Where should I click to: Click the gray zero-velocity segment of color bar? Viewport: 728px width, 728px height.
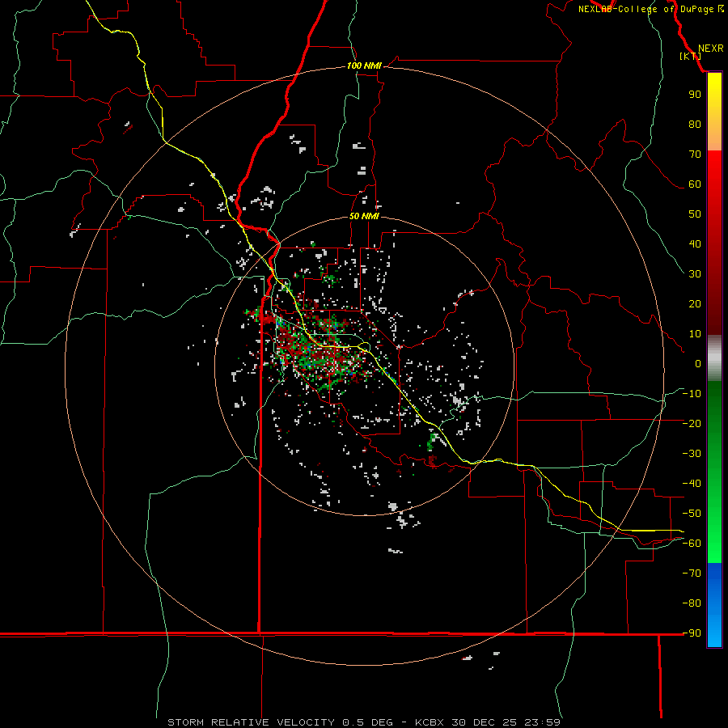click(x=714, y=358)
